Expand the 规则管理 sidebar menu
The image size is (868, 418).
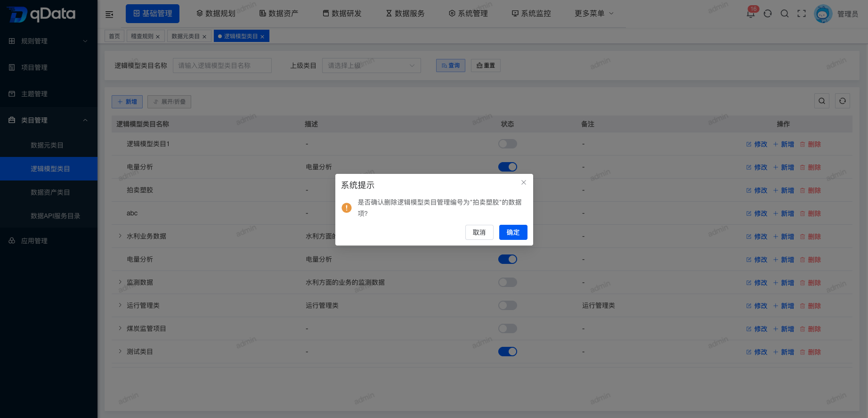click(x=49, y=41)
